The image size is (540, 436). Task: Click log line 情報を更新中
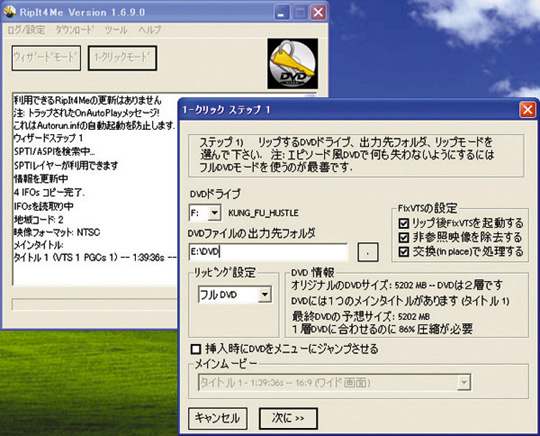pyautogui.click(x=41, y=179)
